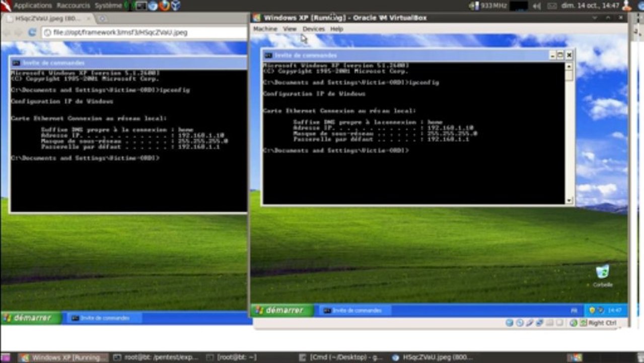Open the Système menu in the top panel
644x363 pixels.
108,6
